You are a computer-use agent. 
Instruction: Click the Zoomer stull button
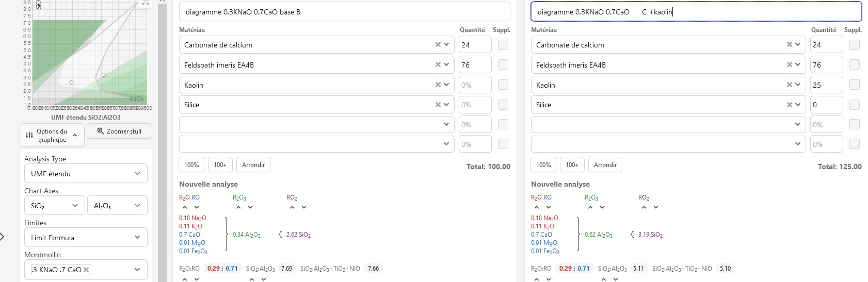pos(119,131)
